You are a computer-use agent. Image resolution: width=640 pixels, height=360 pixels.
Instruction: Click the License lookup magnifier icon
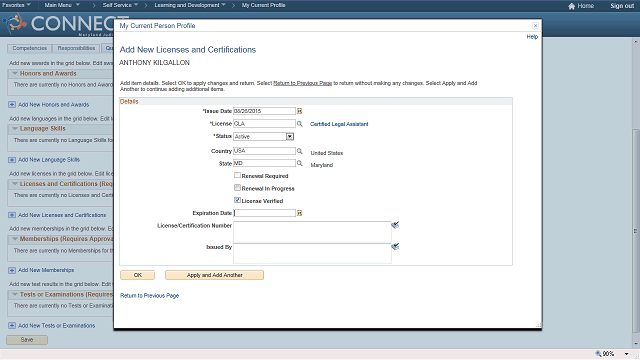[x=300, y=124]
